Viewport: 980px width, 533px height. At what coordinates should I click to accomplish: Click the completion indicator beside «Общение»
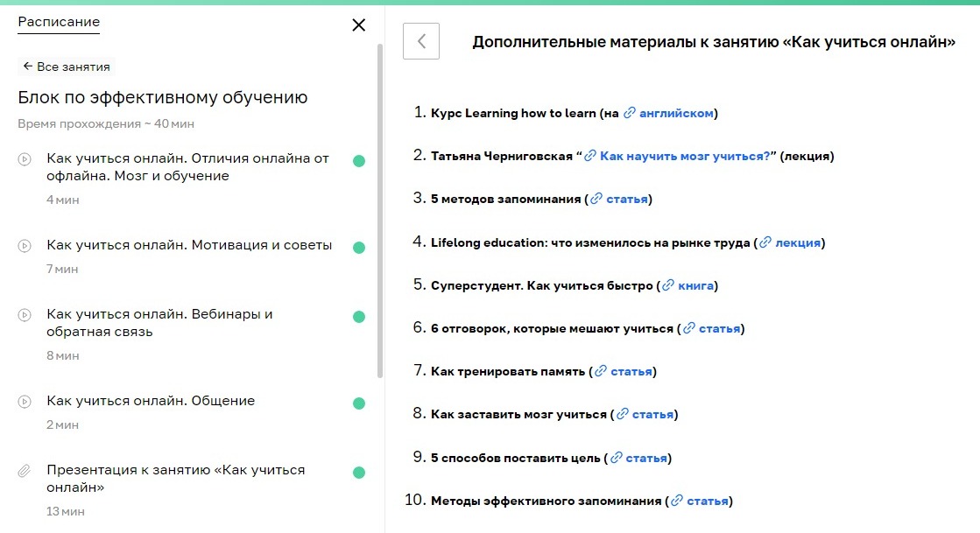[358, 403]
